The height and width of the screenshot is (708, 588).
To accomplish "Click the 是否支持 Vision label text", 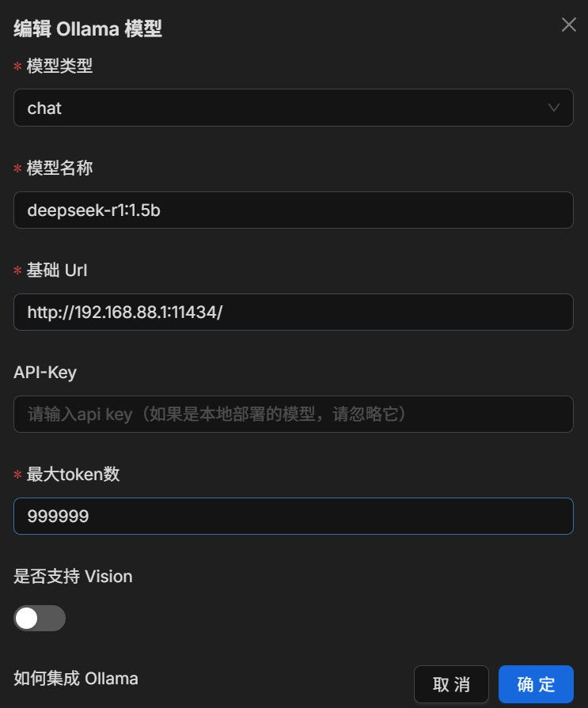I will point(73,577).
